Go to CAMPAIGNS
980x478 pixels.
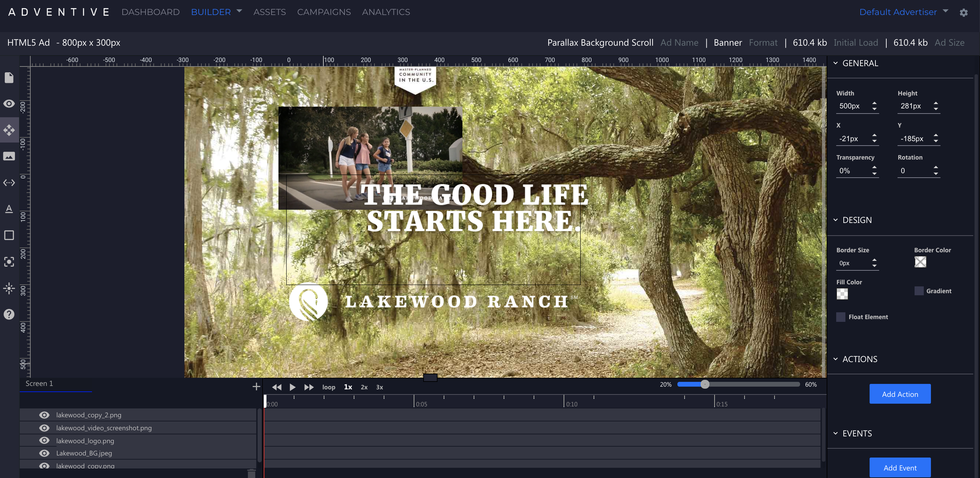pyautogui.click(x=324, y=12)
